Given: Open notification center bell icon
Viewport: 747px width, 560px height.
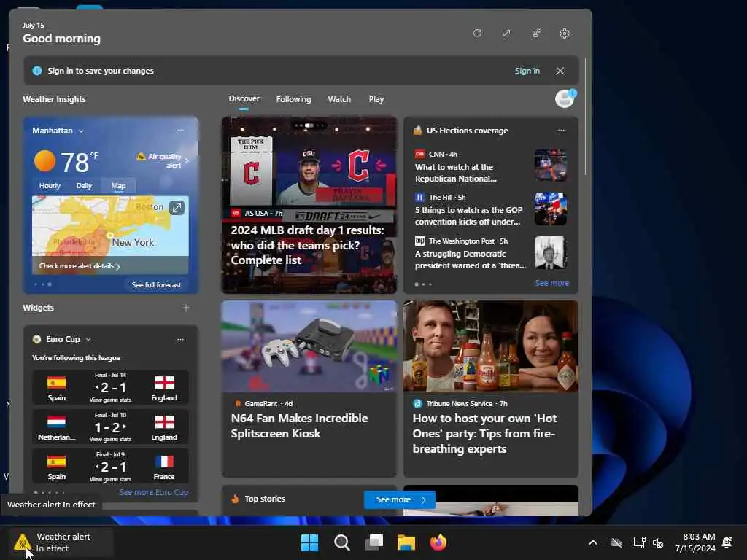Looking at the screenshot, I should coord(727,542).
